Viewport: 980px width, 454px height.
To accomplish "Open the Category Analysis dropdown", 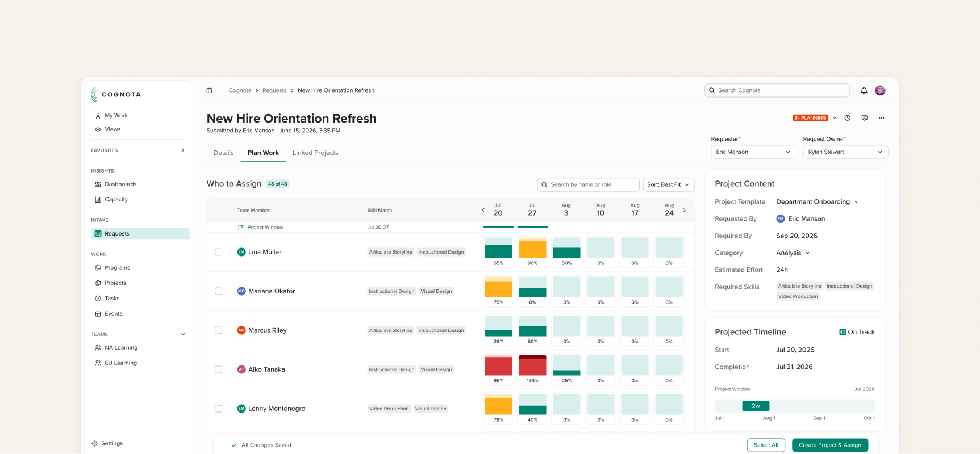I will click(x=793, y=253).
